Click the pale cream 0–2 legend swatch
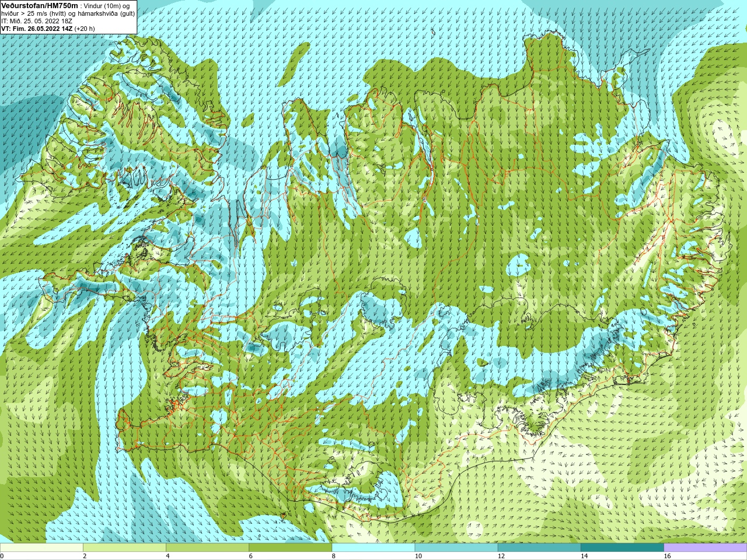Viewport: 747px width, 560px height. tap(41, 548)
